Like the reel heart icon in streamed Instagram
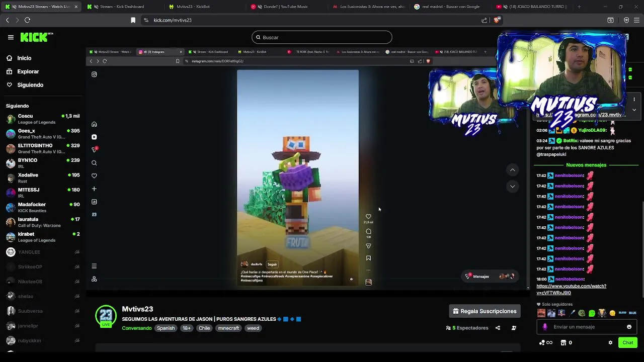Image resolution: width=644 pixels, height=362 pixels. point(368,217)
